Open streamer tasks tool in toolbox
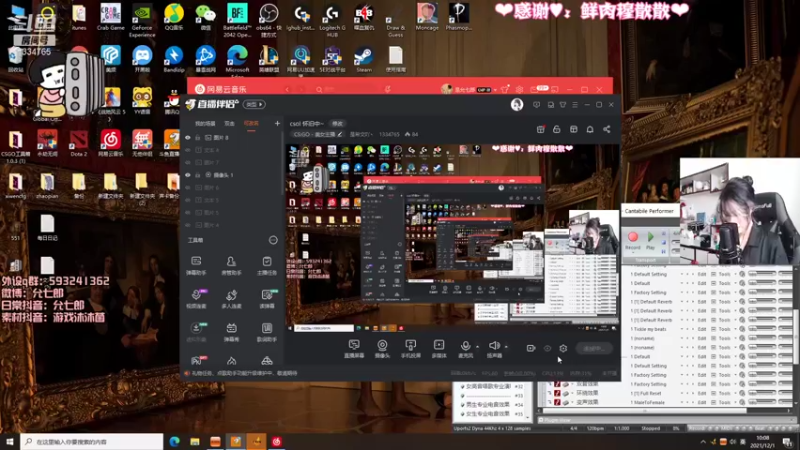Viewport: 800px width, 450px height. (266, 266)
